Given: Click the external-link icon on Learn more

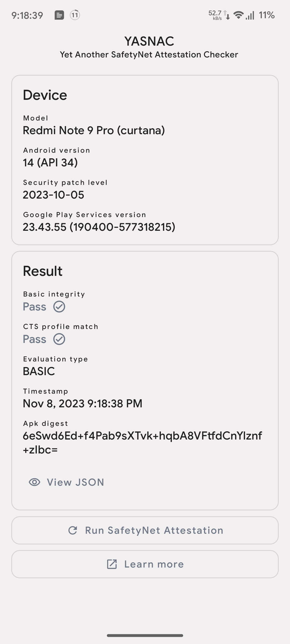Looking at the screenshot, I should click(111, 564).
